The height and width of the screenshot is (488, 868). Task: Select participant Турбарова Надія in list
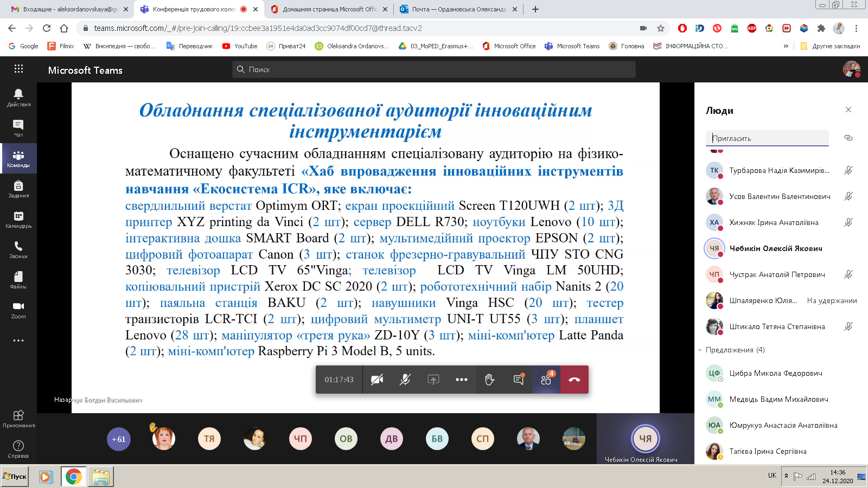[x=781, y=170]
